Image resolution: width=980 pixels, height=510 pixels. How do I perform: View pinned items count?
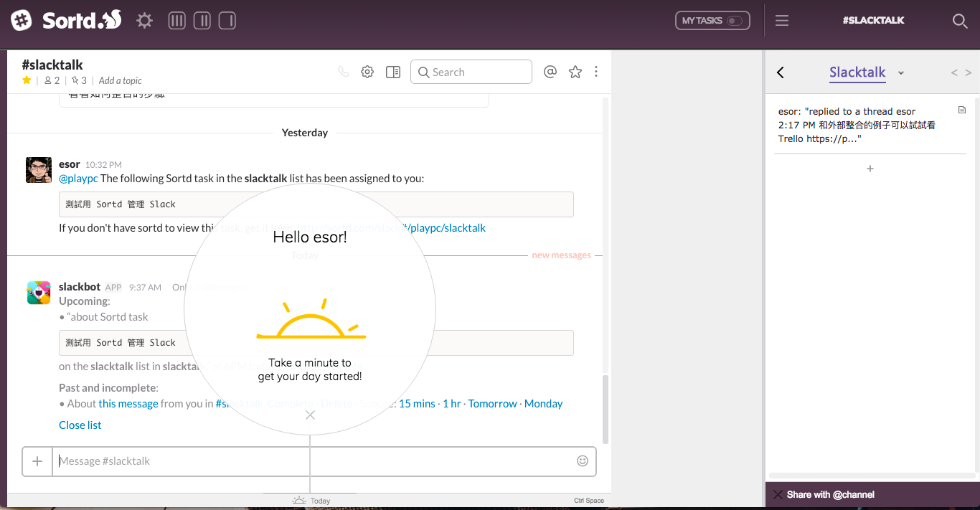pyautogui.click(x=79, y=80)
